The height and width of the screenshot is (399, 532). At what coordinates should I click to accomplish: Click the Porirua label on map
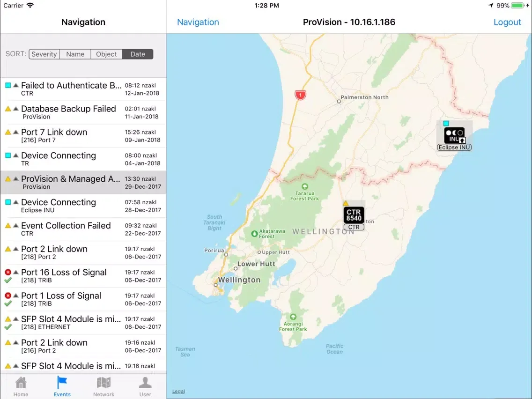pyautogui.click(x=214, y=251)
